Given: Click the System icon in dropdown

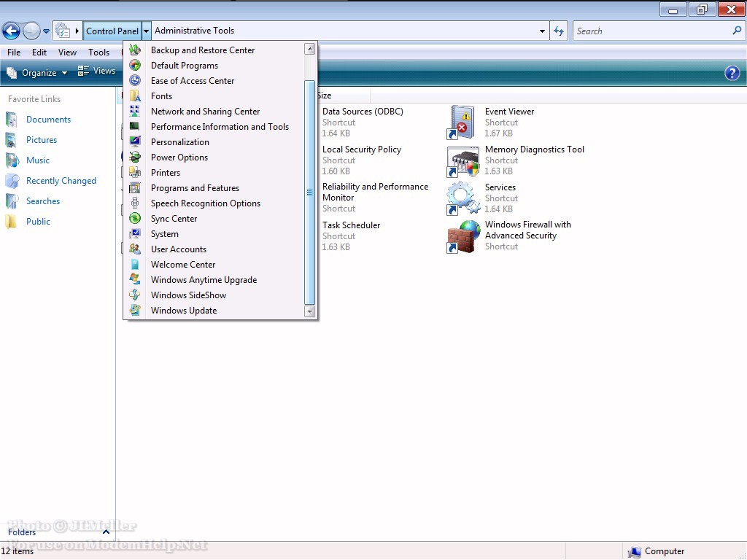Looking at the screenshot, I should click(135, 233).
